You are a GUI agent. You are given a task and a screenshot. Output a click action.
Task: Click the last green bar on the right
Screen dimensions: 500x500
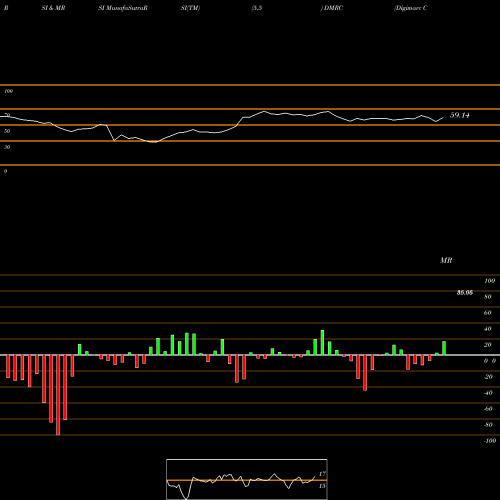(x=444, y=348)
